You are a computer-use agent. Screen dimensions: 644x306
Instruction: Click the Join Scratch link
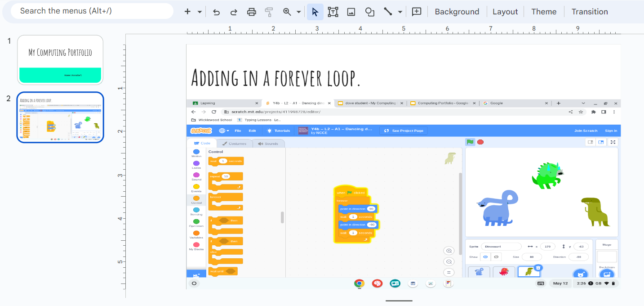(586, 131)
